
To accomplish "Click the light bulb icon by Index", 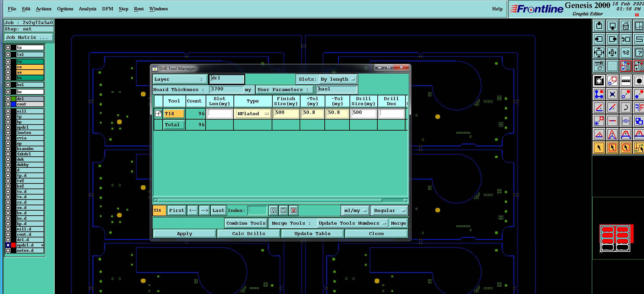I will tap(273, 210).
